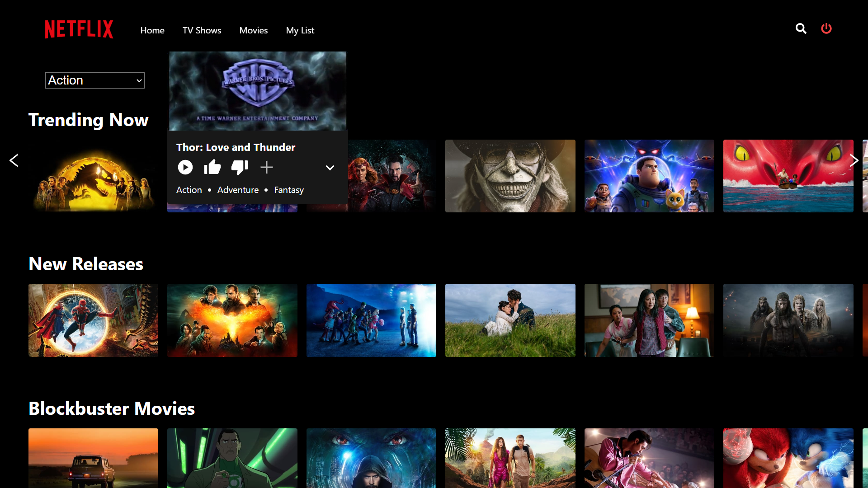
Task: Give Thor: Love and Thunder a thumbs down
Action: click(x=239, y=167)
